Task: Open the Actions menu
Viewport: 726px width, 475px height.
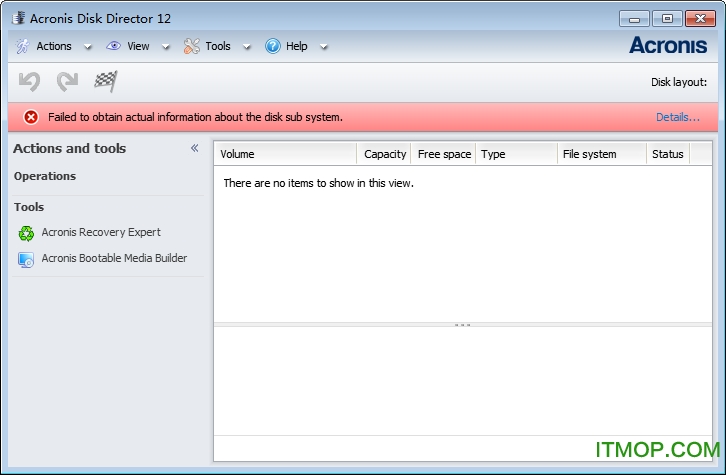Action: point(53,46)
